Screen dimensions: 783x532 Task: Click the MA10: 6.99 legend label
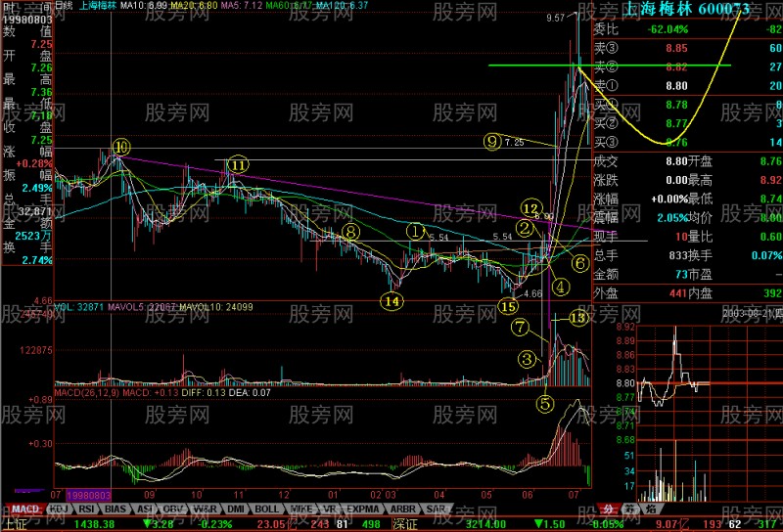click(144, 6)
